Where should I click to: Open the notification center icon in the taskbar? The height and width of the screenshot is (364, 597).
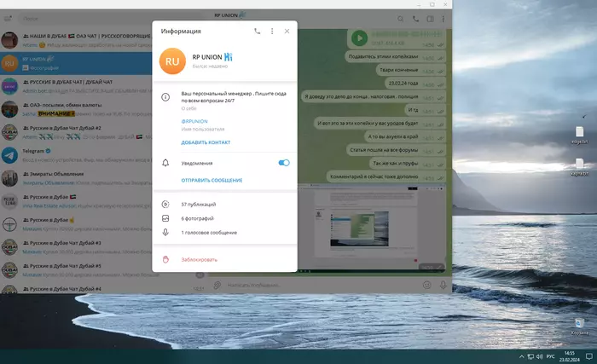coord(589,357)
